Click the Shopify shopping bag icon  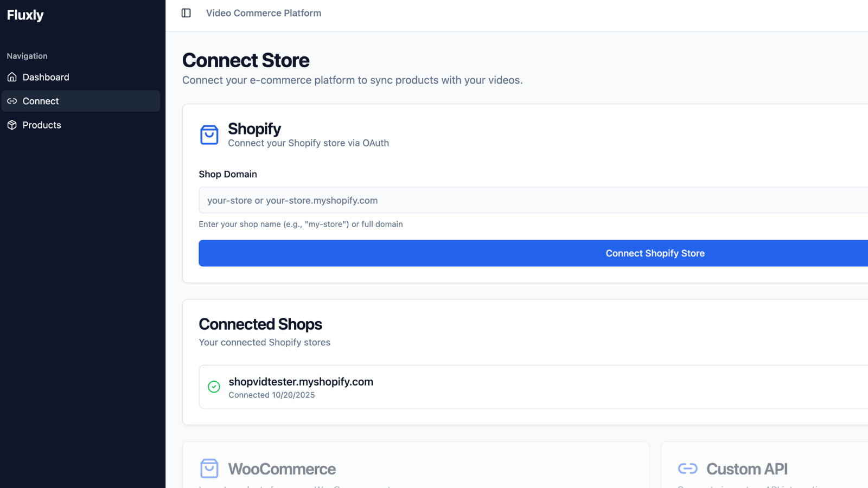click(209, 134)
